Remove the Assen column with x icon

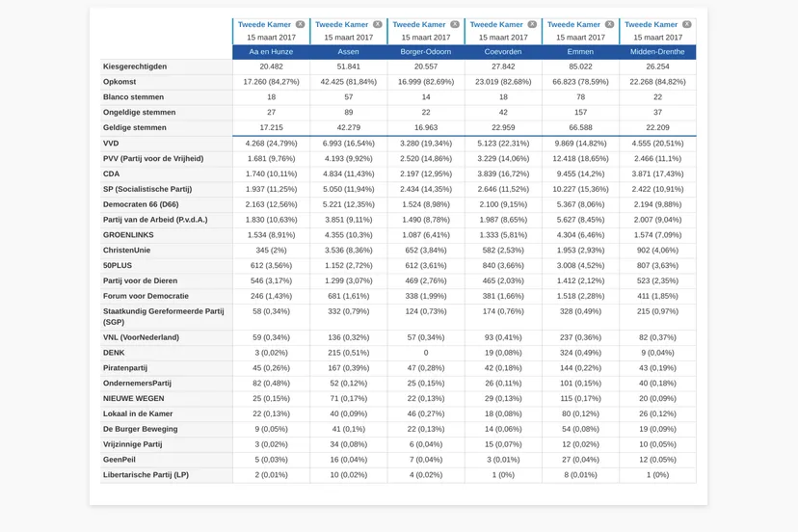(x=377, y=25)
